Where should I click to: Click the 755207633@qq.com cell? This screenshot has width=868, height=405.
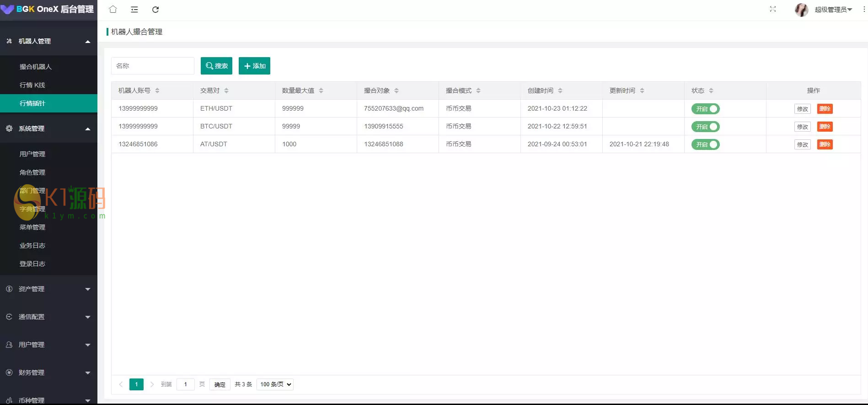click(394, 108)
